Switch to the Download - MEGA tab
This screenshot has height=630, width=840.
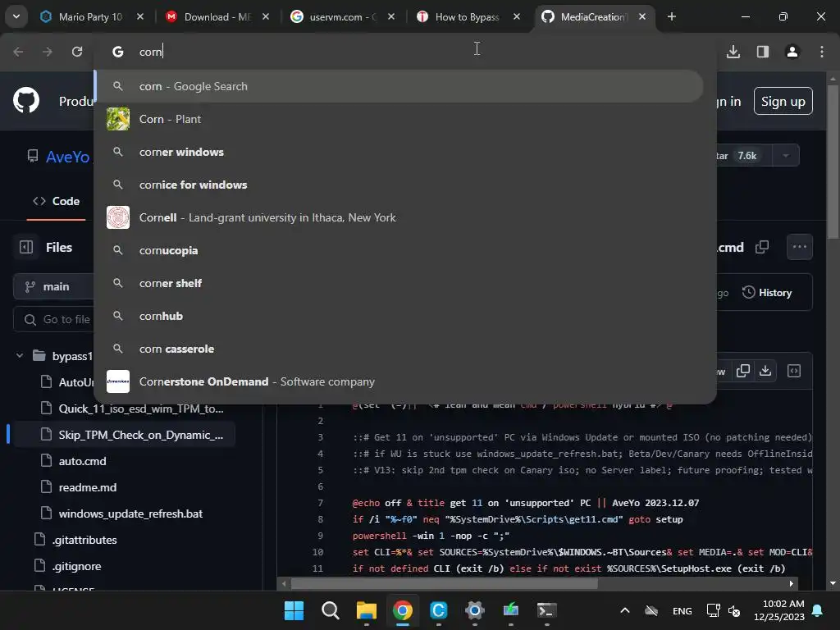coord(218,16)
